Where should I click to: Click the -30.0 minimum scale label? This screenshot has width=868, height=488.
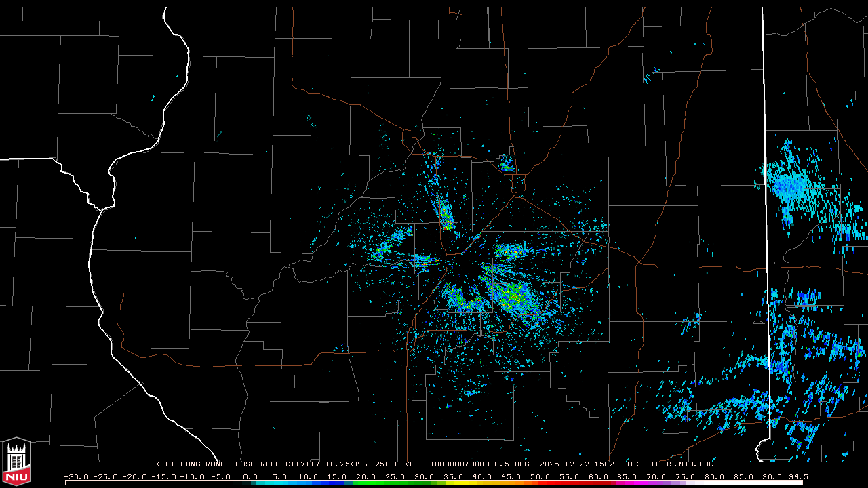point(77,476)
